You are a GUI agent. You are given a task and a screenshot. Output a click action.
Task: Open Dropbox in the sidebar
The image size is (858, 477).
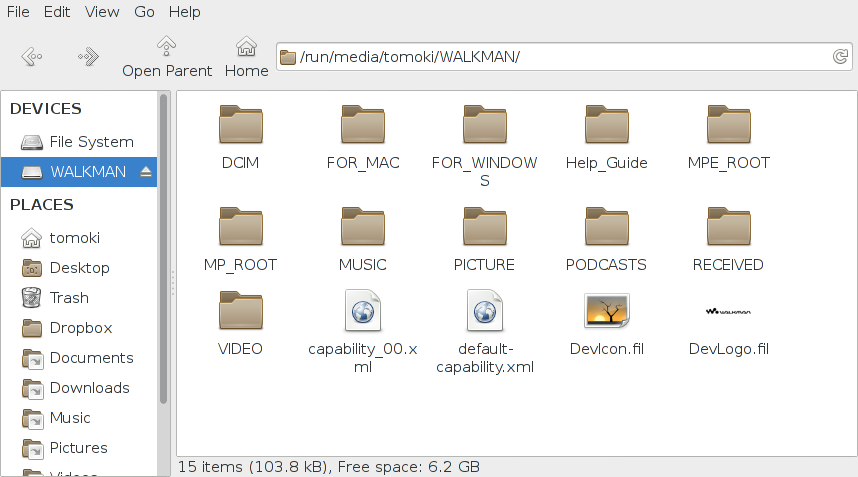pyautogui.click(x=79, y=328)
